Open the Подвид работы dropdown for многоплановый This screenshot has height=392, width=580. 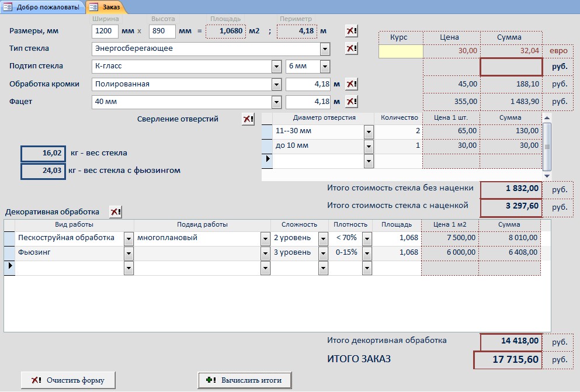[x=265, y=238]
